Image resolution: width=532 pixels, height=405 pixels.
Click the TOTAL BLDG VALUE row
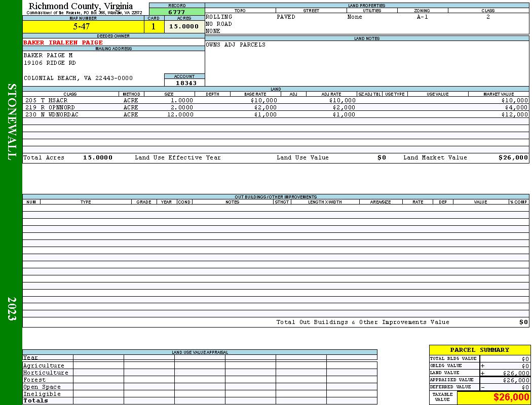(x=479, y=358)
